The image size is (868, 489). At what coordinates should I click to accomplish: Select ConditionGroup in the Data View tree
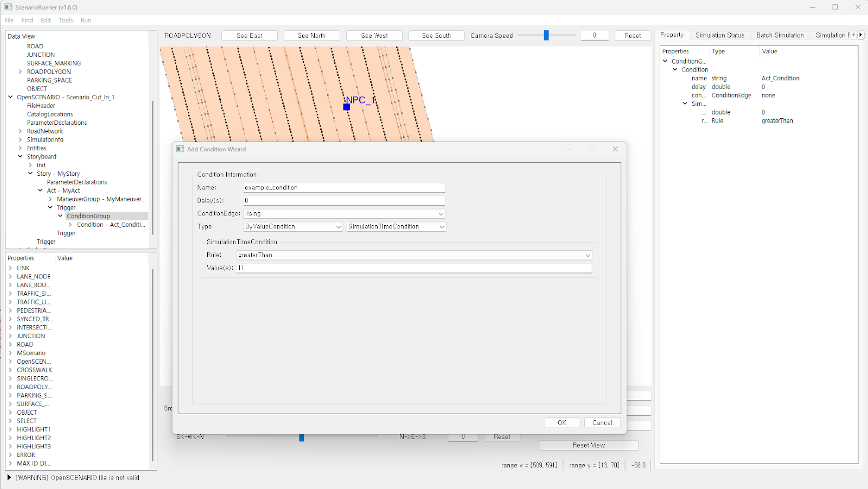88,216
